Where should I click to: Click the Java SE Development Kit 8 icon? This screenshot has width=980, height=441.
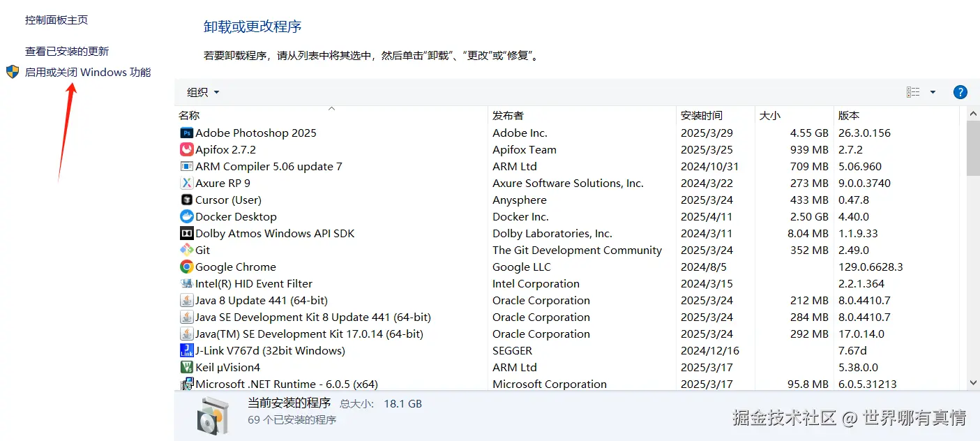186,317
